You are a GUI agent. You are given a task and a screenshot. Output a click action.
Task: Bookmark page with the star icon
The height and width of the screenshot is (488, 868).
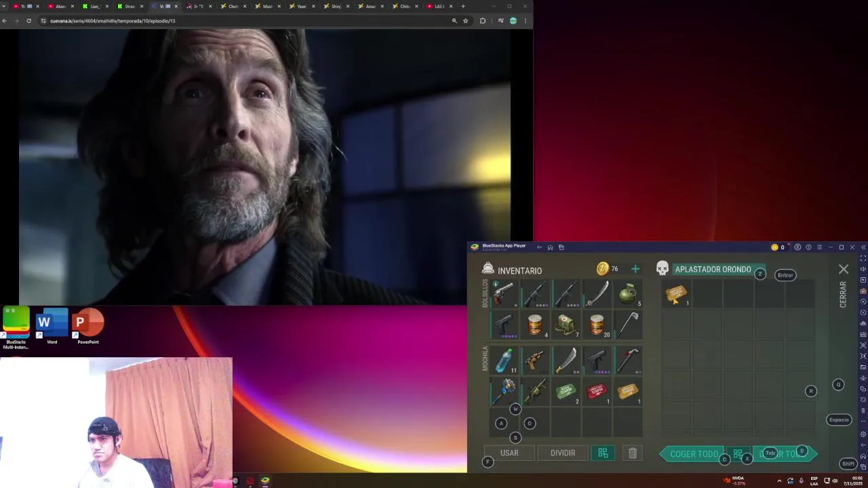tap(465, 21)
